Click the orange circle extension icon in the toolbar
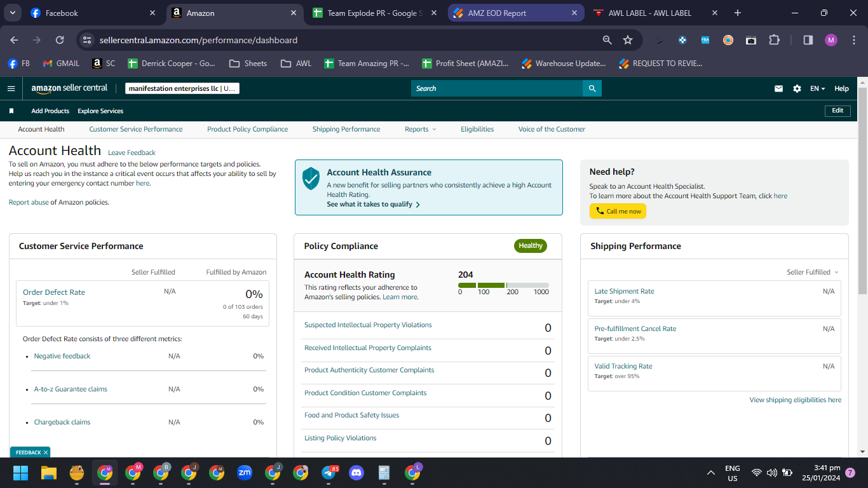The height and width of the screenshot is (488, 868). 728,40
